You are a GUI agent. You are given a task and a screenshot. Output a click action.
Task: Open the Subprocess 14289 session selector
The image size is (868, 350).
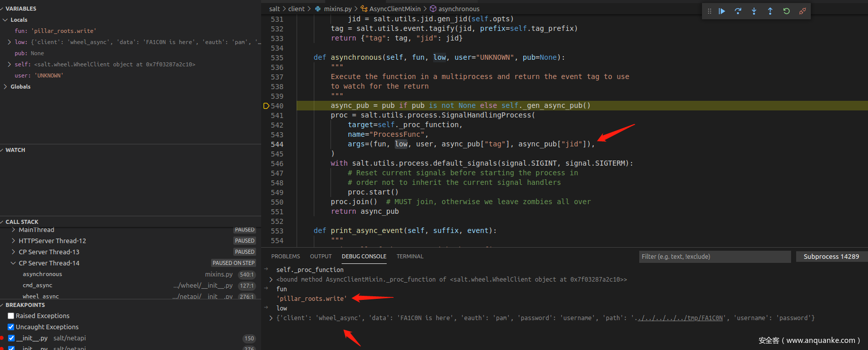pos(831,257)
